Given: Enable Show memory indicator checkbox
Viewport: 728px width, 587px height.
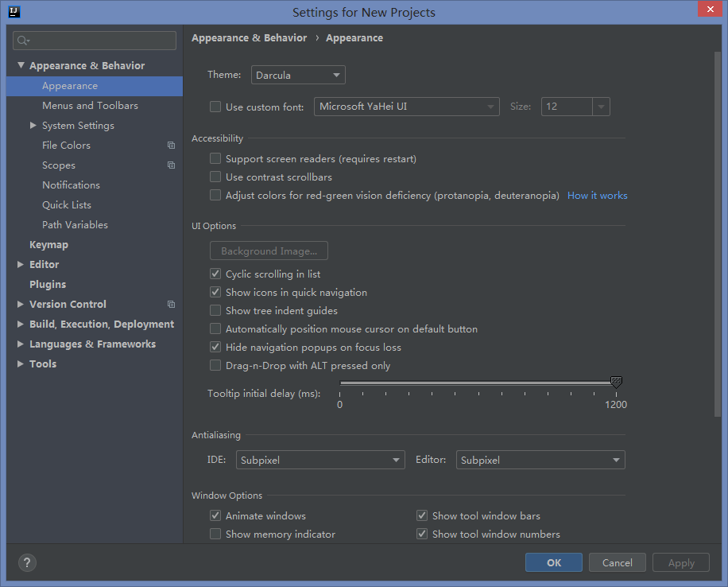Looking at the screenshot, I should (215, 535).
